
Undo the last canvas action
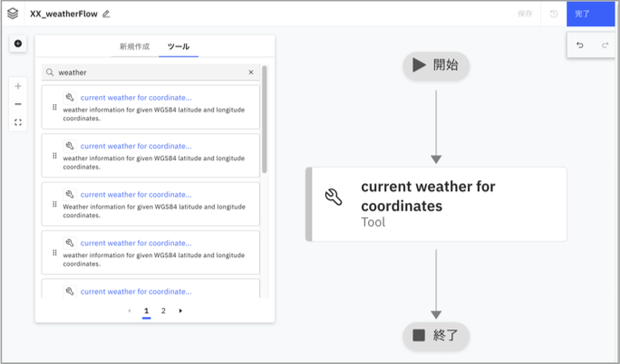pos(580,45)
